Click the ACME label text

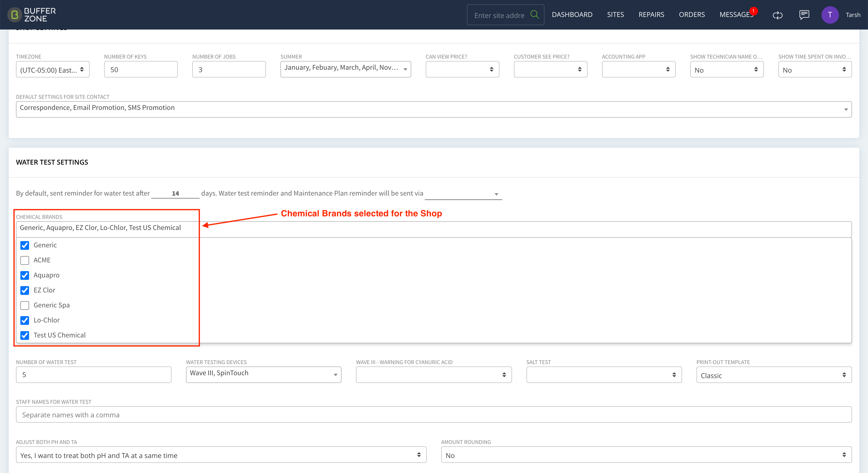click(42, 260)
